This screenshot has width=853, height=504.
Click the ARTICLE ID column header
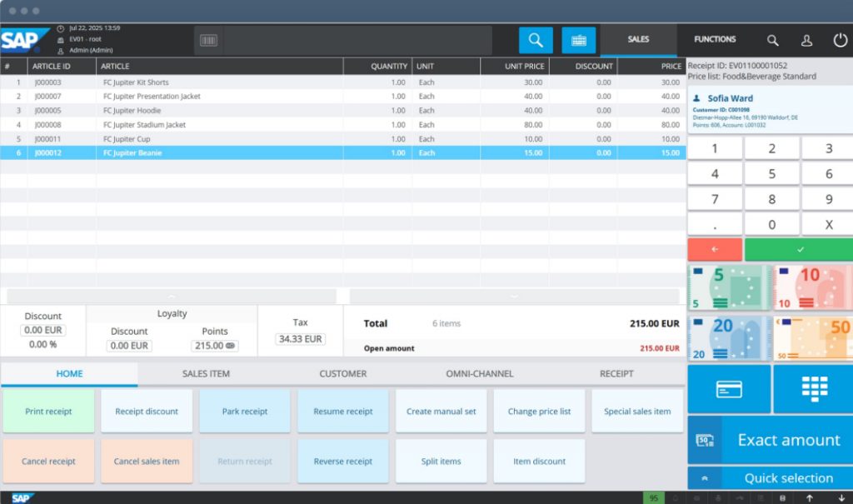[x=62, y=66]
